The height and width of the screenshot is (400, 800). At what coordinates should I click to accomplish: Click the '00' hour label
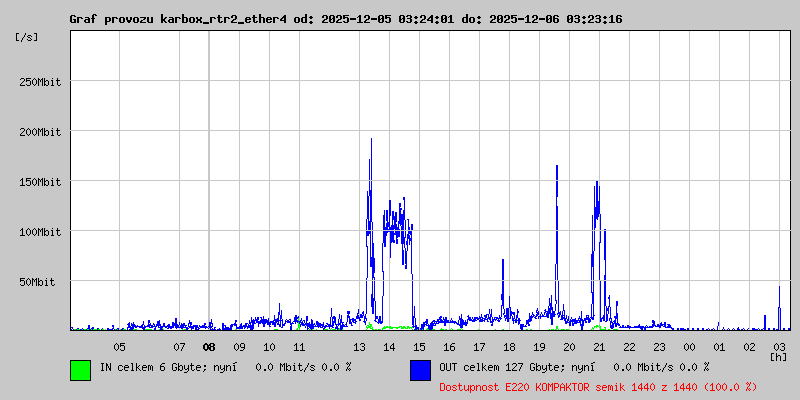coord(689,347)
